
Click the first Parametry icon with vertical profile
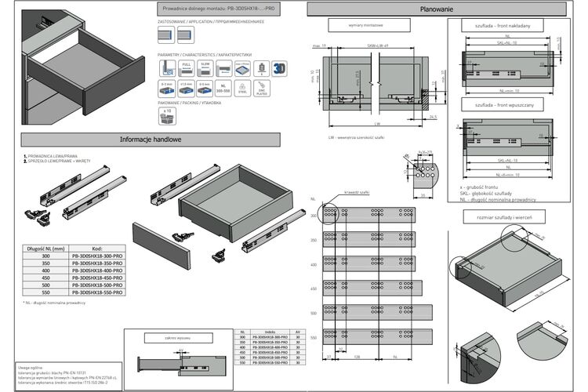coord(167,69)
